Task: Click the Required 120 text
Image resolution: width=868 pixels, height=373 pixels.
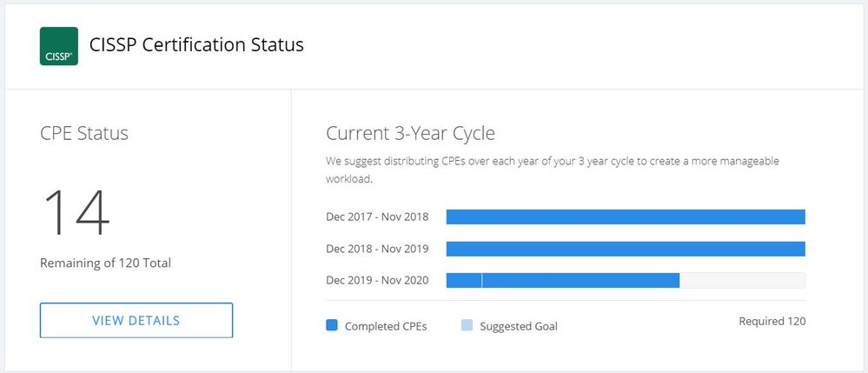Action: [x=772, y=321]
